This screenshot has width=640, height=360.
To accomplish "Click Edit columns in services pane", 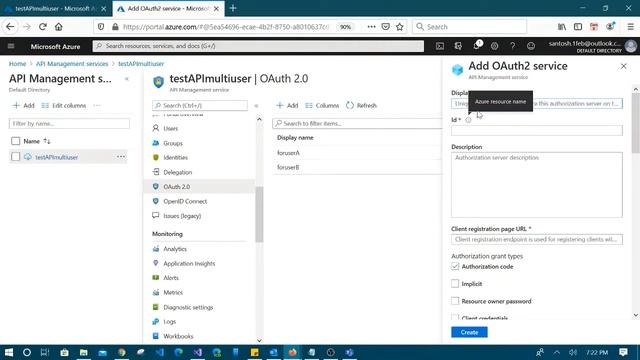I will point(64,105).
